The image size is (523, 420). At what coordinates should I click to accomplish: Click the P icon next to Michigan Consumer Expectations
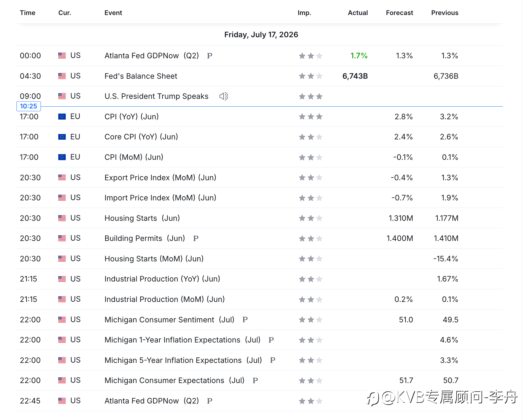(x=255, y=380)
